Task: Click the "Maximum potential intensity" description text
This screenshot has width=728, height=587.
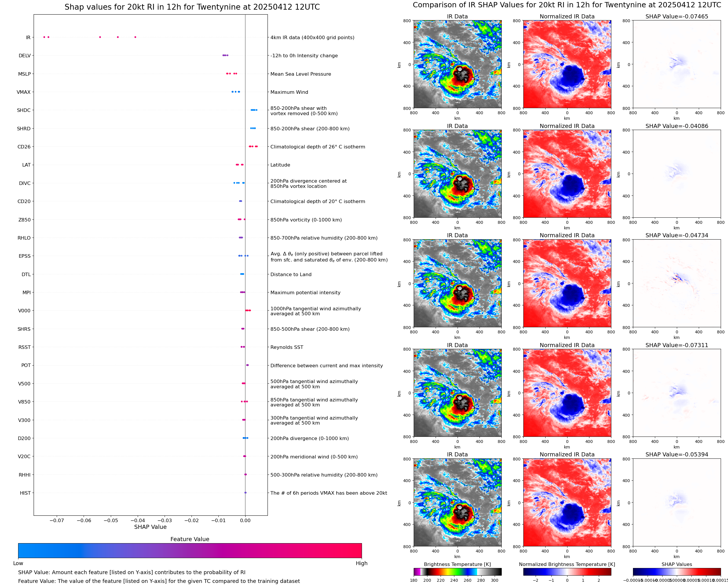Action: [305, 293]
